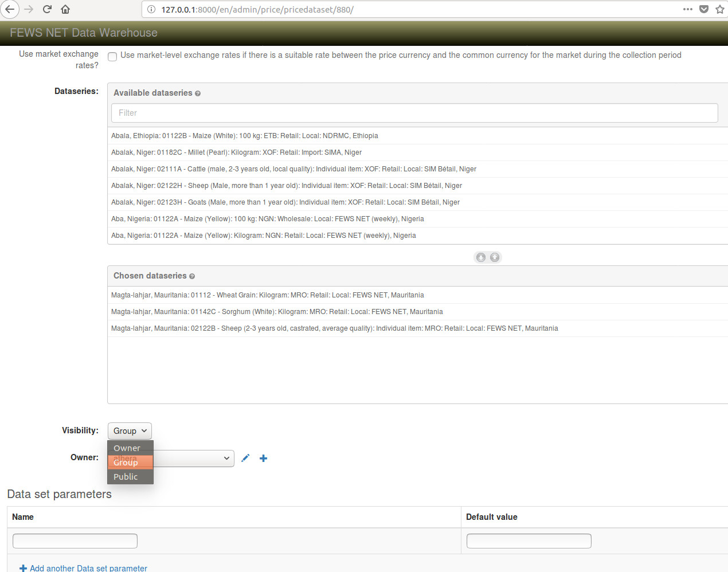Click the FEWS NET Data Warehouse header

pyautogui.click(x=83, y=33)
